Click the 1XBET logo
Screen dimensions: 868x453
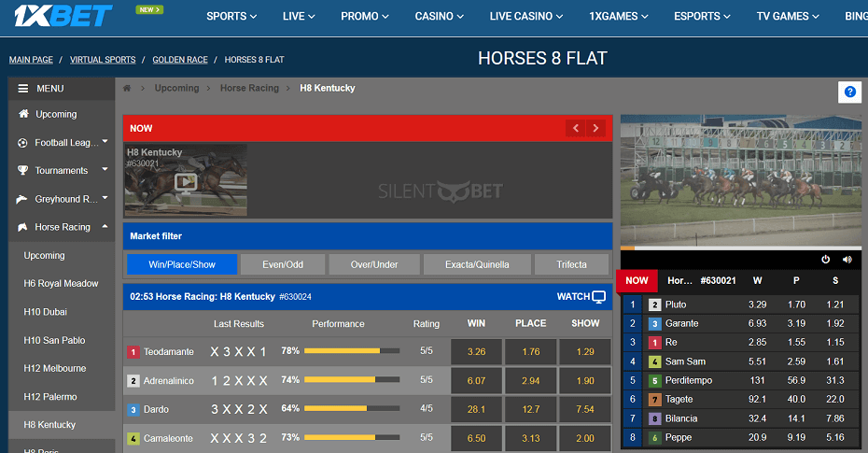pos(63,16)
